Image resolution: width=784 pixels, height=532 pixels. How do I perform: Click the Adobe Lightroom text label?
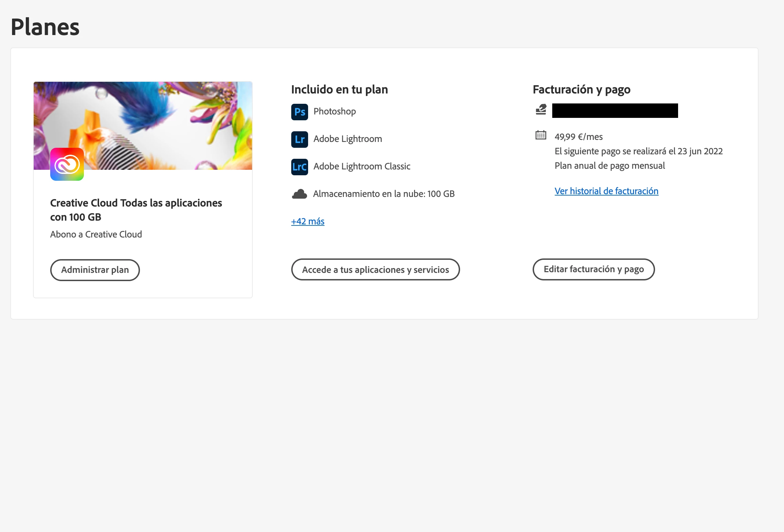[x=348, y=139]
